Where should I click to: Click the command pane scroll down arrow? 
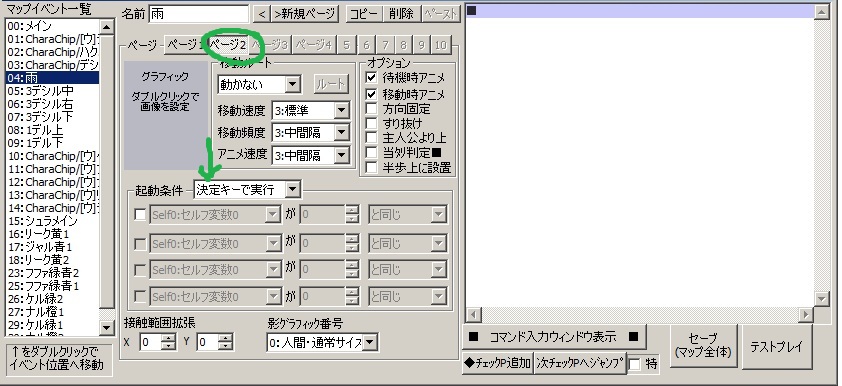[x=822, y=298]
